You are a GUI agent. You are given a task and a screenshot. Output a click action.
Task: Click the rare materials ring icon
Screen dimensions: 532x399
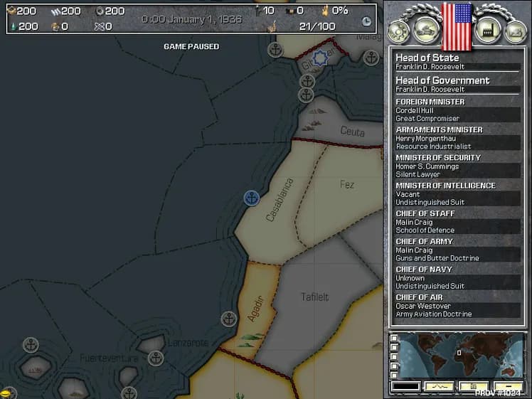pos(100,11)
